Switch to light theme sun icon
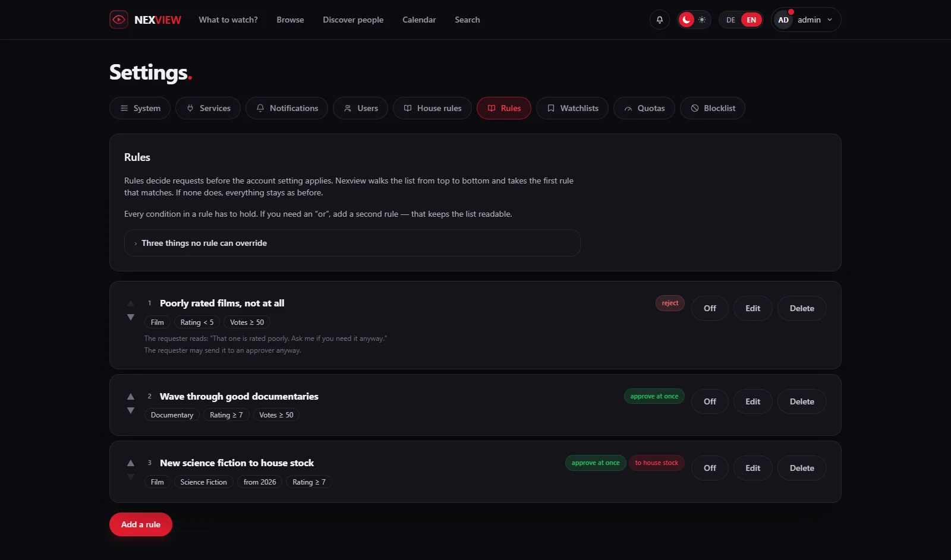The image size is (951, 560). [x=702, y=20]
